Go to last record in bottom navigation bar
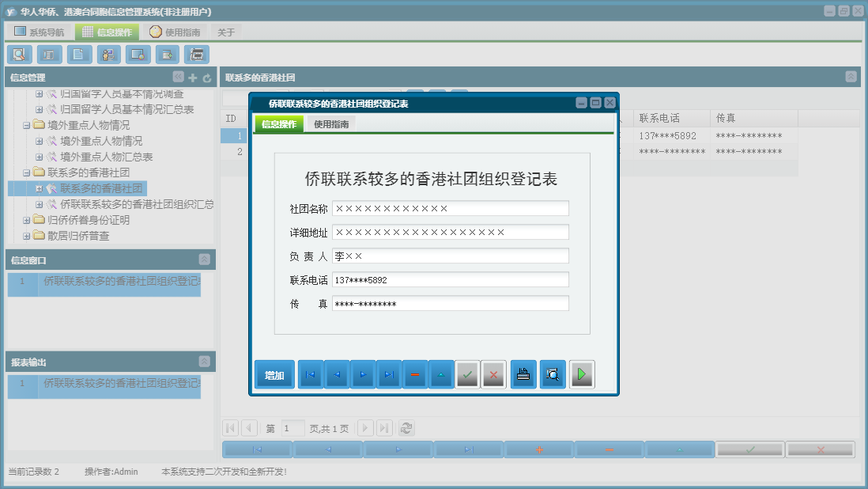 coord(469,449)
